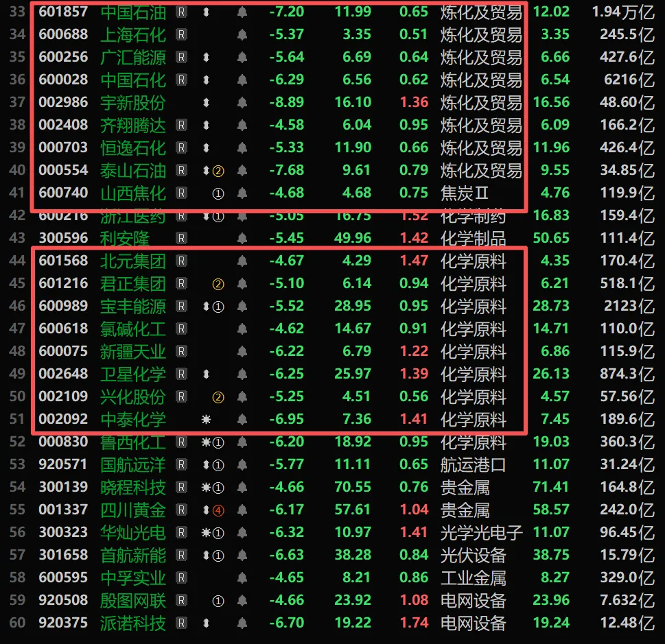Click the bell alert icon for 国航远洋
The image size is (665, 644).
242,465
